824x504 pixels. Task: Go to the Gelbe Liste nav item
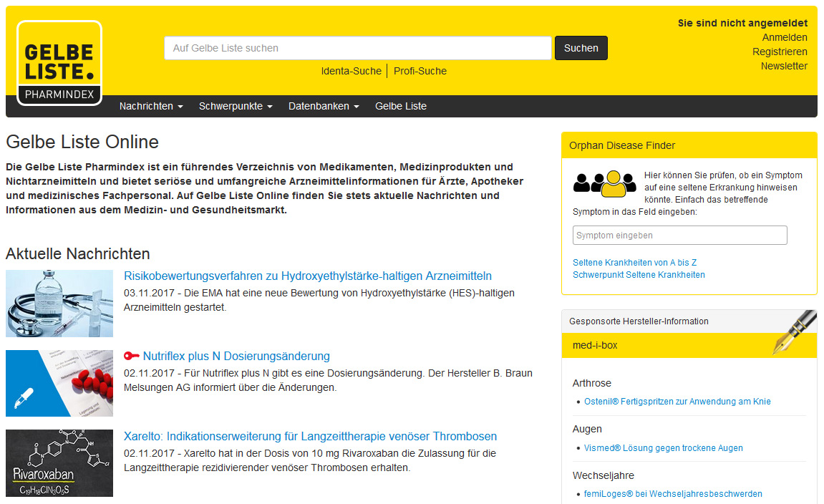[401, 106]
